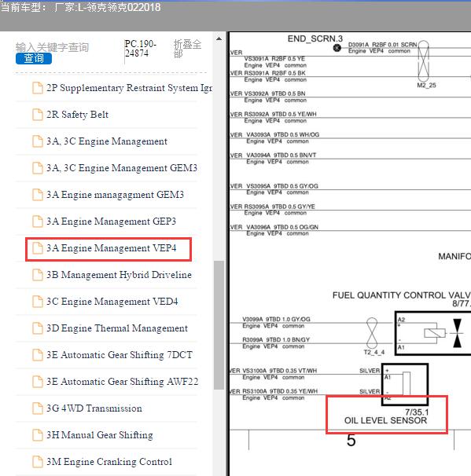Click document icon for 3E Automatic Gear Shifting AWF22
Image resolution: width=471 pixels, height=476 pixels.
pyautogui.click(x=38, y=382)
